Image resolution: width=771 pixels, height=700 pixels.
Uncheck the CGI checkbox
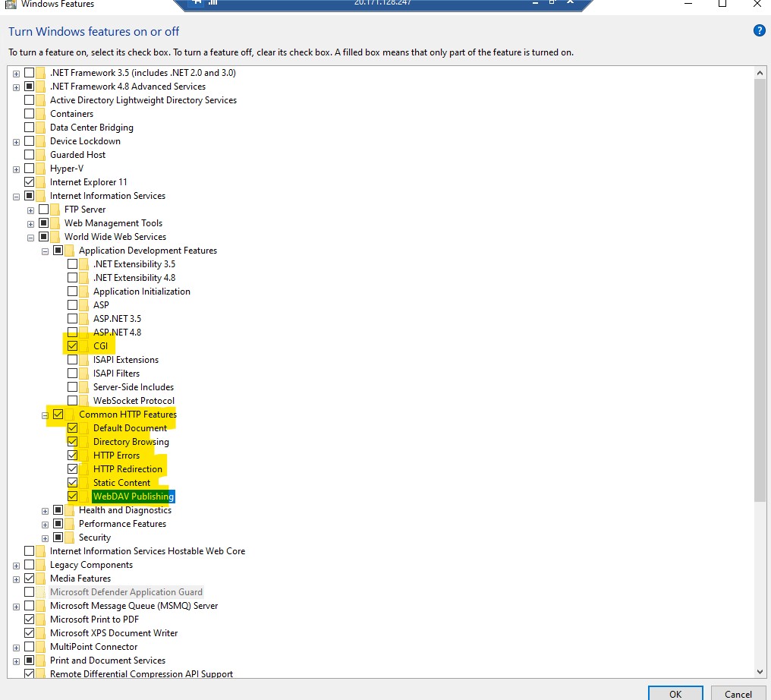[72, 345]
